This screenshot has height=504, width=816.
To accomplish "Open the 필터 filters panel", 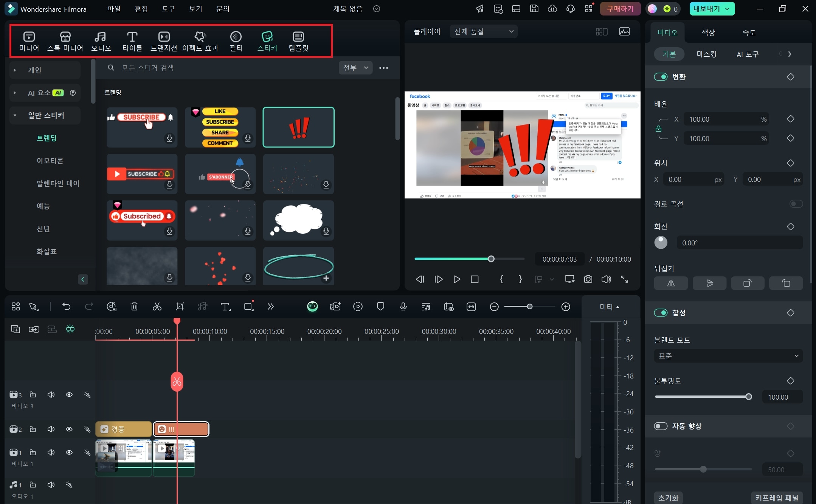I will (236, 42).
